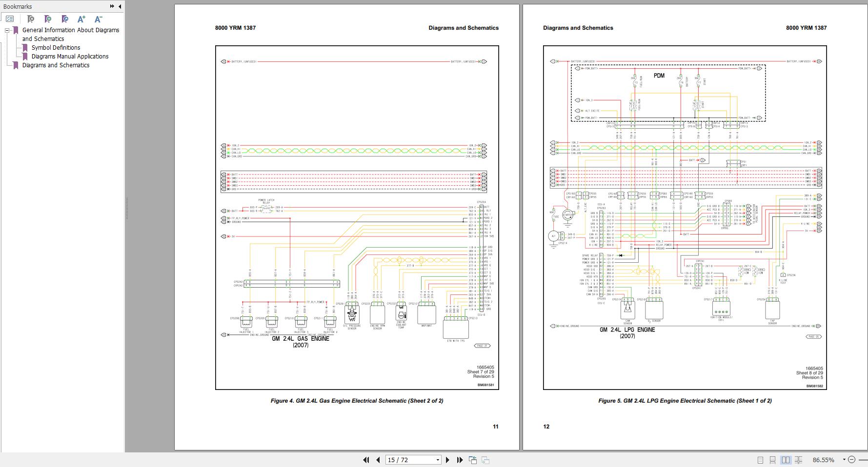This screenshot has height=467, width=868.
Task: Open the bookmark options list icon
Action: pyautogui.click(x=10, y=19)
